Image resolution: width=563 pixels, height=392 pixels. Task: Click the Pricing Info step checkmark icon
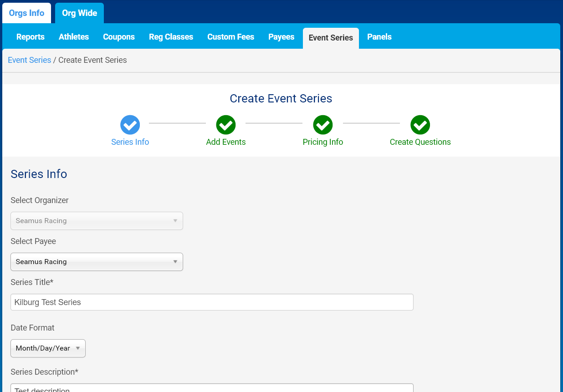[322, 124]
